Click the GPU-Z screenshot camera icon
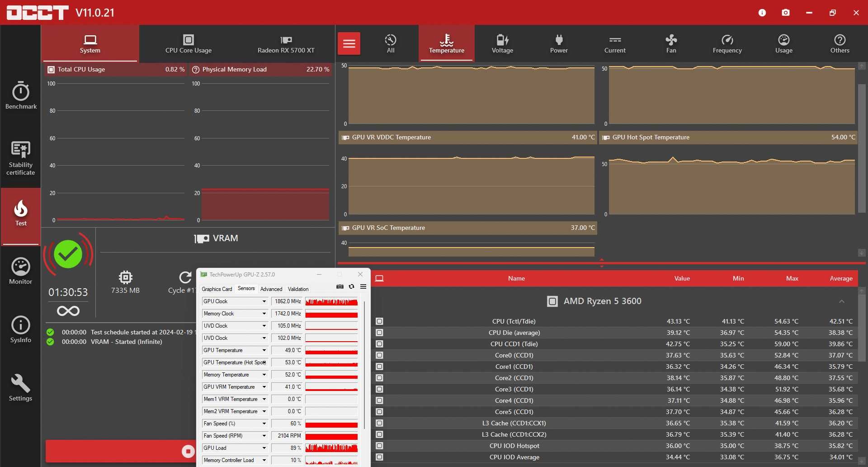 point(340,286)
